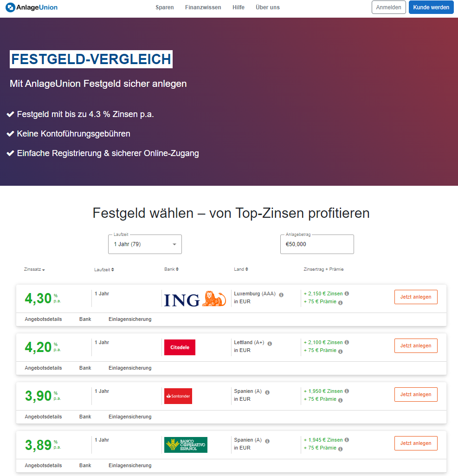
Task: Click the Kunde werden button
Action: pyautogui.click(x=431, y=7)
